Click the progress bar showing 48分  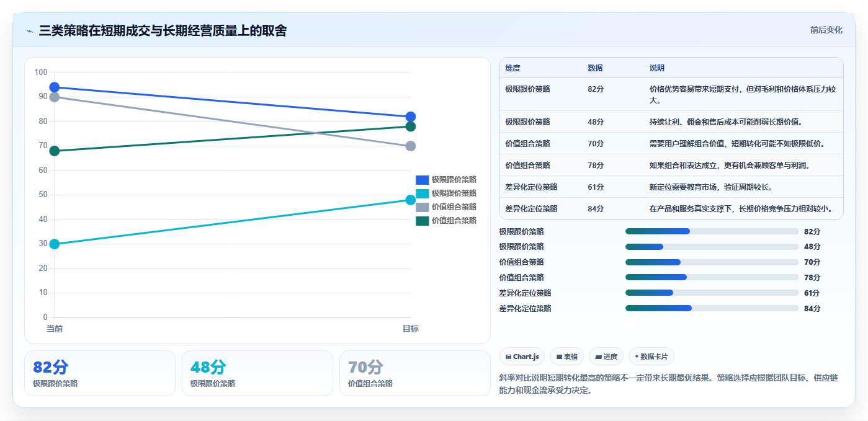point(712,247)
